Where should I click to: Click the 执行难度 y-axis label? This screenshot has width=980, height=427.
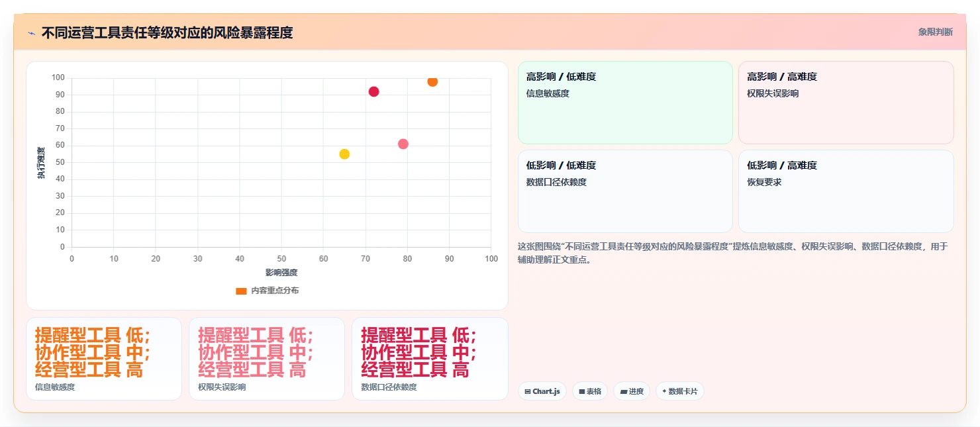coord(41,163)
